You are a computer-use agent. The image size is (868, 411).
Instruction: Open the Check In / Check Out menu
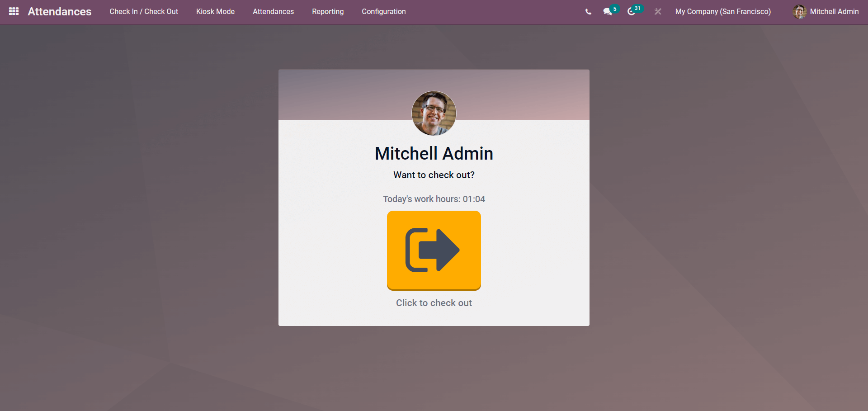[x=144, y=11]
